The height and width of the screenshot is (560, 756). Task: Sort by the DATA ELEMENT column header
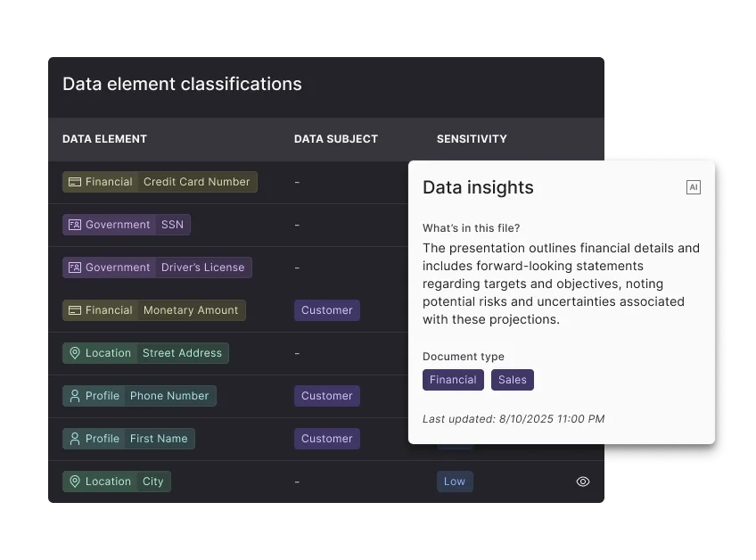click(x=104, y=139)
